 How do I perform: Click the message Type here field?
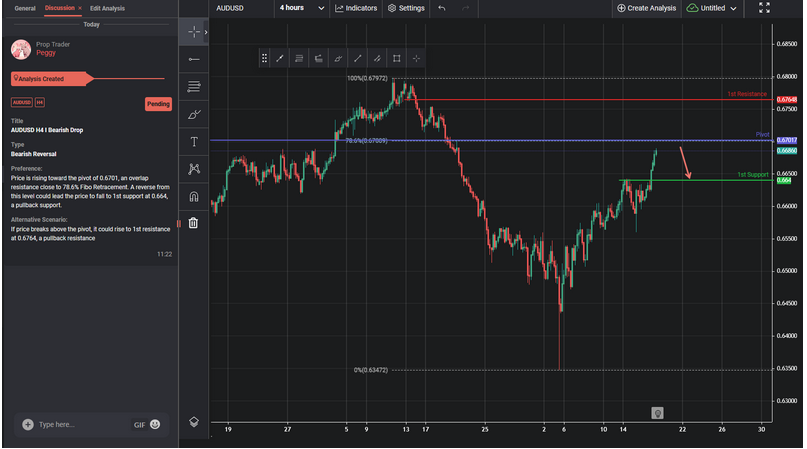82,425
